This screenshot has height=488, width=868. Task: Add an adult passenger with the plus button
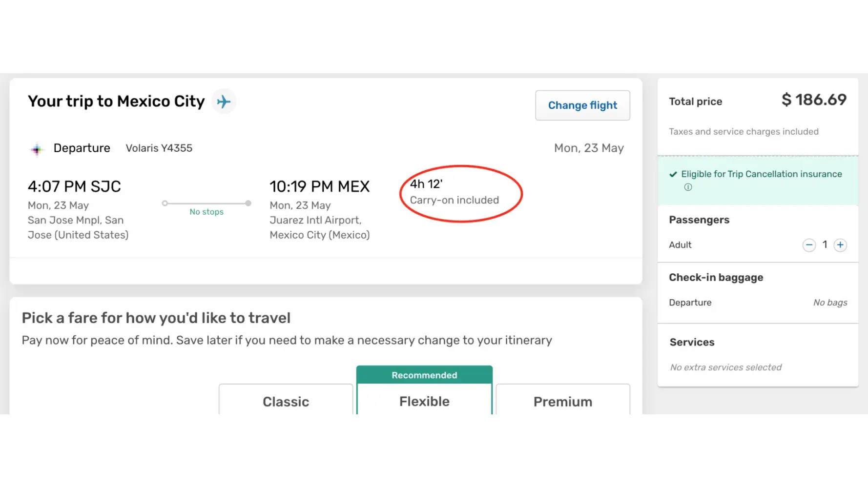840,245
